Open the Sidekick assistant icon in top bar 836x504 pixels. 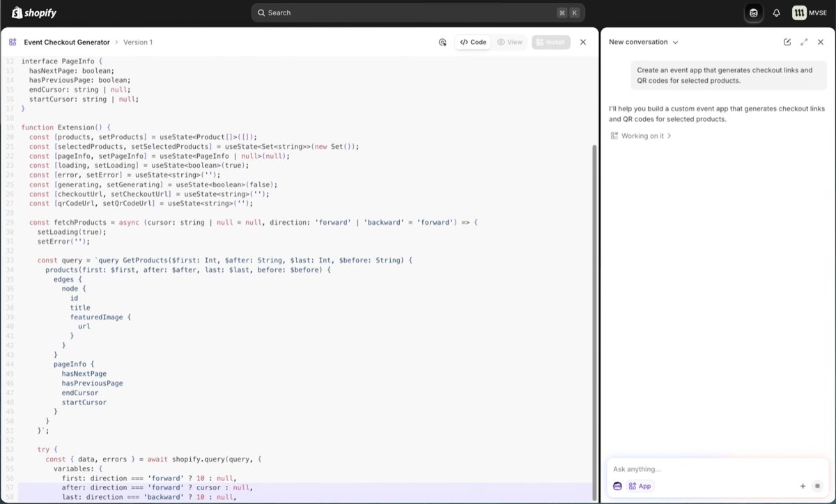click(753, 13)
